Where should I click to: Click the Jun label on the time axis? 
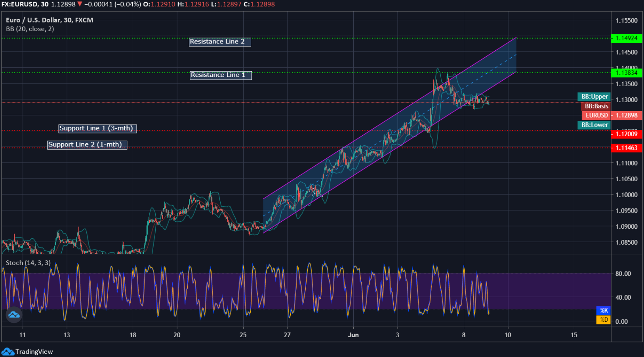click(x=354, y=335)
